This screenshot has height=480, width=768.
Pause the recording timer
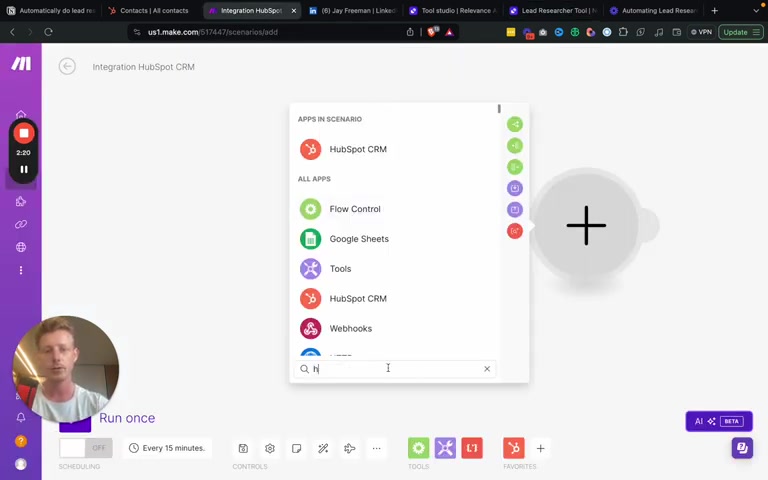click(x=24, y=169)
